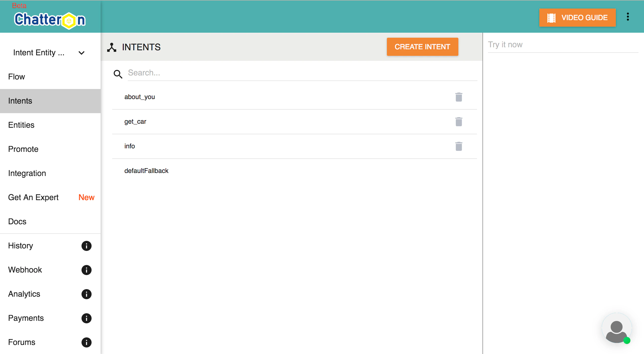Open the chat support avatar bubble
The width and height of the screenshot is (644, 354).
click(x=616, y=328)
